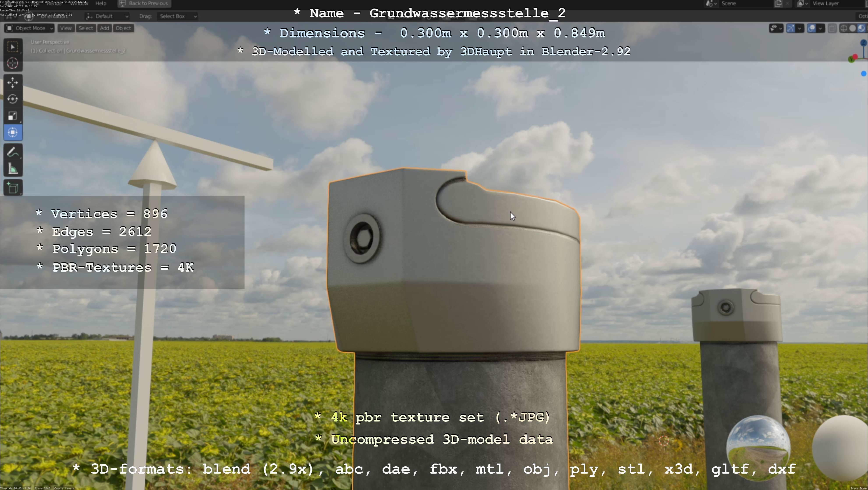Viewport: 868px width, 490px height.
Task: Select the Rotate tool
Action: pos(13,99)
